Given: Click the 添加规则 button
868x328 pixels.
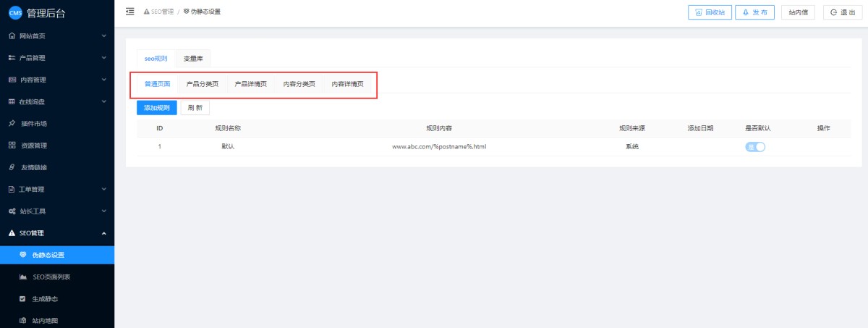Looking at the screenshot, I should click(x=157, y=108).
